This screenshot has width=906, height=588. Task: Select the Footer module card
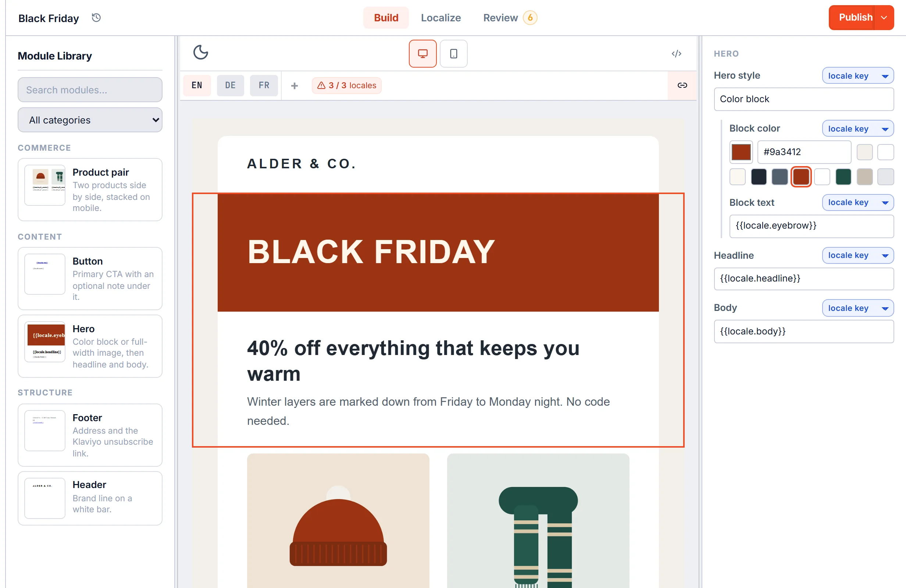[x=90, y=435]
